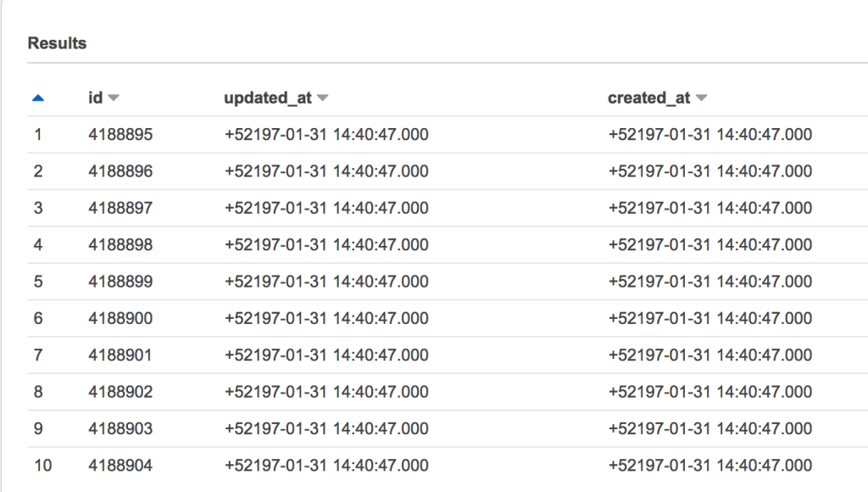868x492 pixels.
Task: Click the blue sort triangle icon
Action: coord(36,97)
